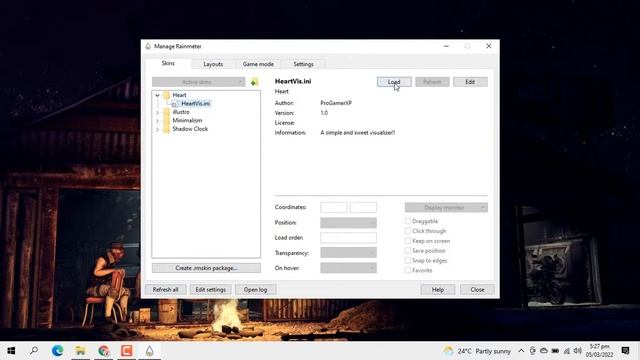Launch Microsoft Edge from taskbar

point(58,351)
